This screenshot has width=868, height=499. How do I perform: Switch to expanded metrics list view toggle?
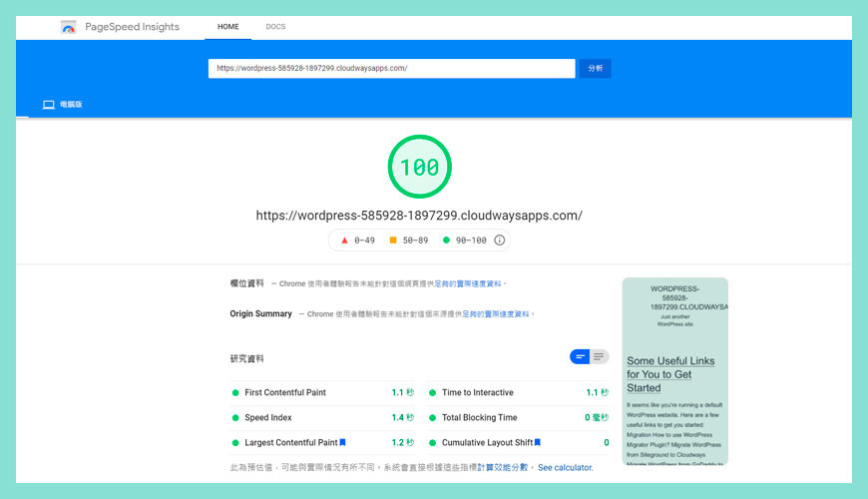[x=599, y=356]
